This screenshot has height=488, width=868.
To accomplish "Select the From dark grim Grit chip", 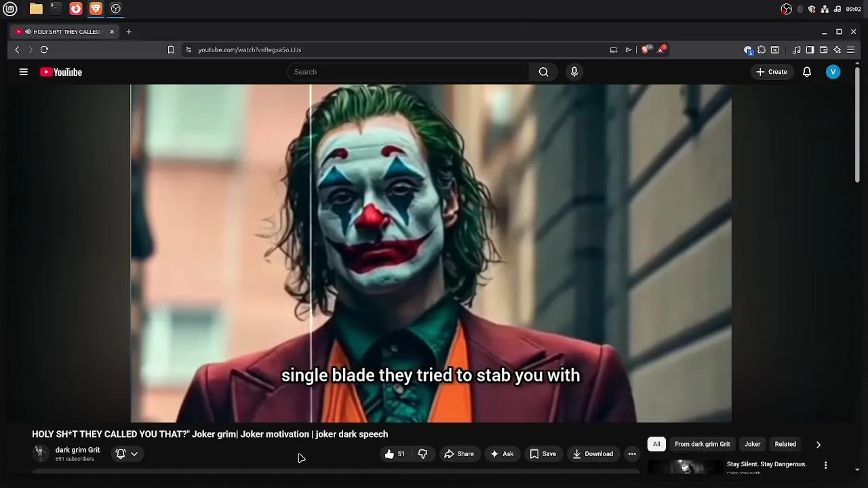I will click(703, 445).
